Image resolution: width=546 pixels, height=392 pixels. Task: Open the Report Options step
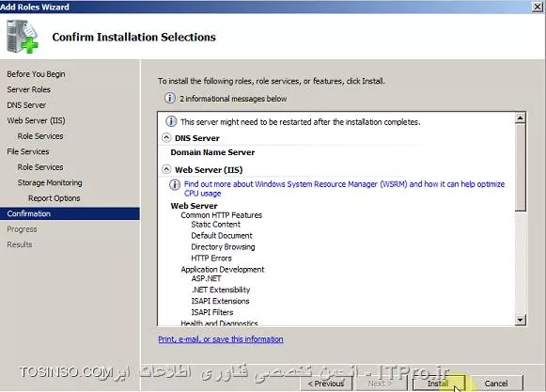55,198
